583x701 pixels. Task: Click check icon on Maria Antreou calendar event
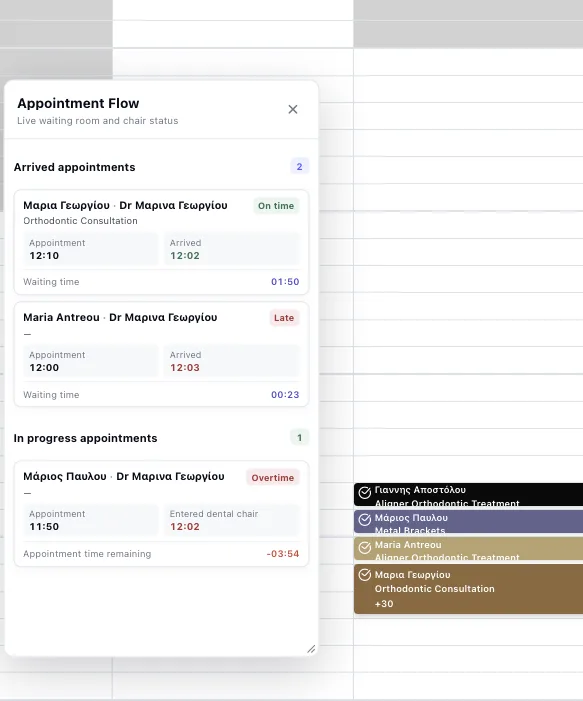coord(365,547)
